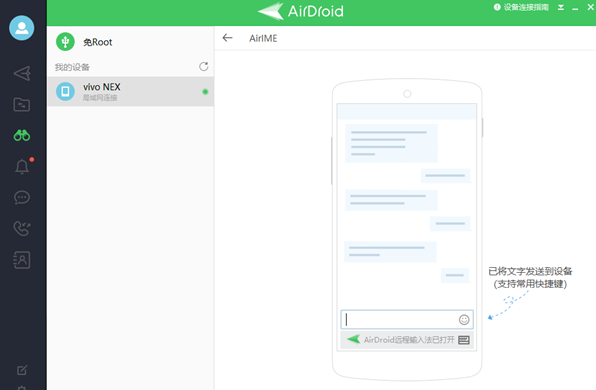Refresh the my devices list

point(204,67)
